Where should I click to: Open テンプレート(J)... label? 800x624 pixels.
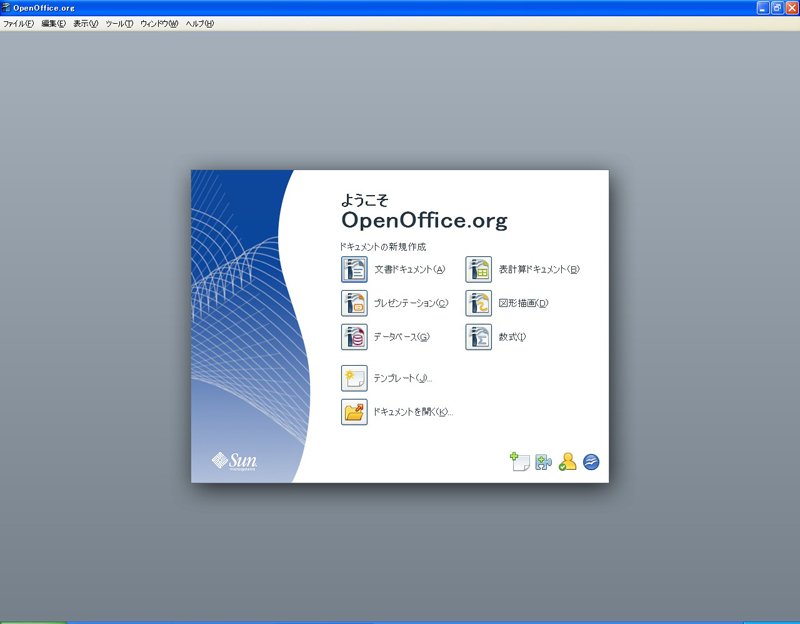tap(403, 378)
